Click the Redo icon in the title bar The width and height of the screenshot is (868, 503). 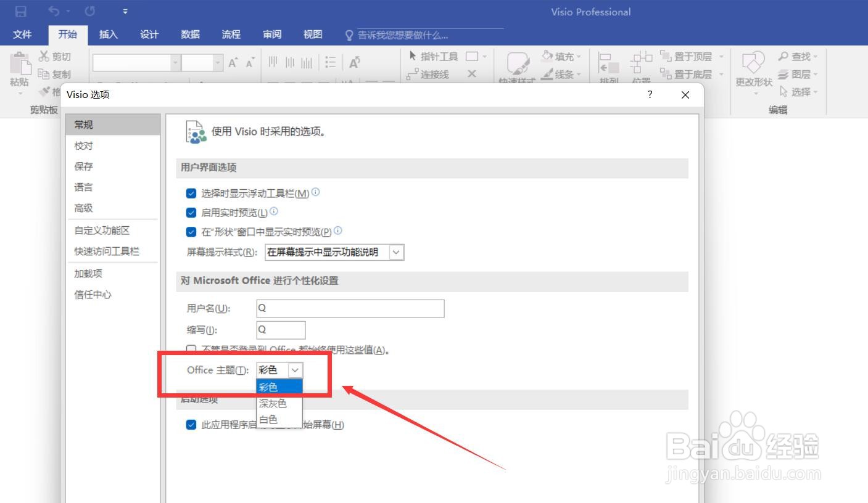90,12
